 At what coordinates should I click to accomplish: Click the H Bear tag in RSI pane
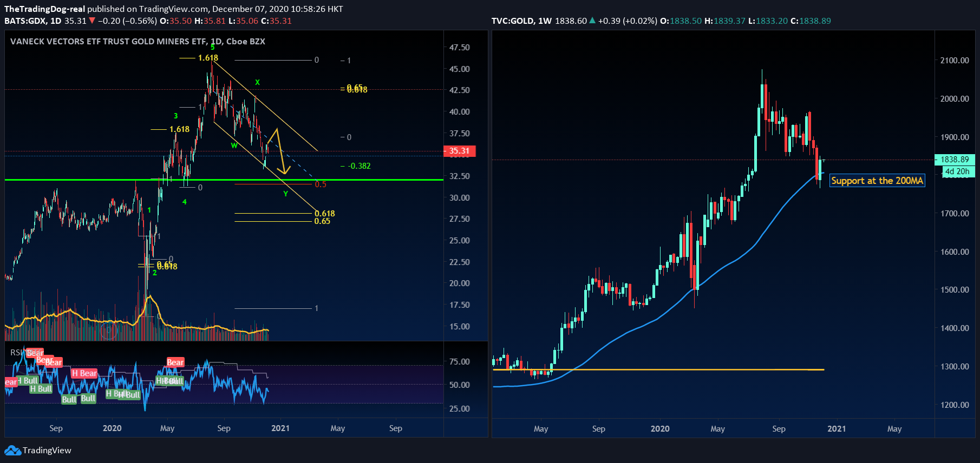point(84,373)
